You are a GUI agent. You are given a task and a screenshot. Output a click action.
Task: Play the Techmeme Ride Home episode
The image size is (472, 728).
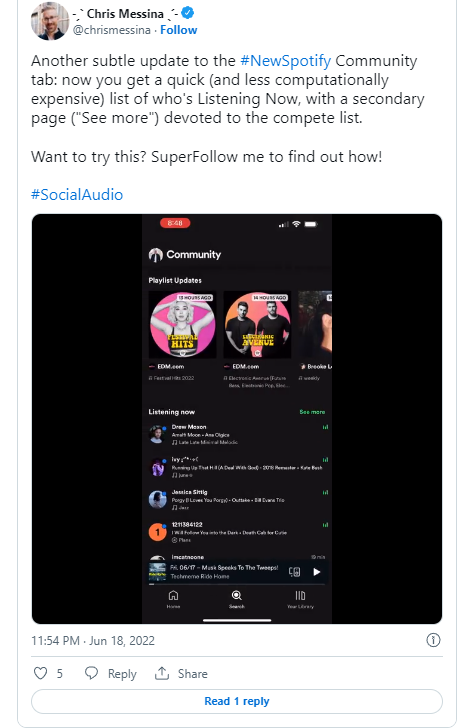point(317,572)
